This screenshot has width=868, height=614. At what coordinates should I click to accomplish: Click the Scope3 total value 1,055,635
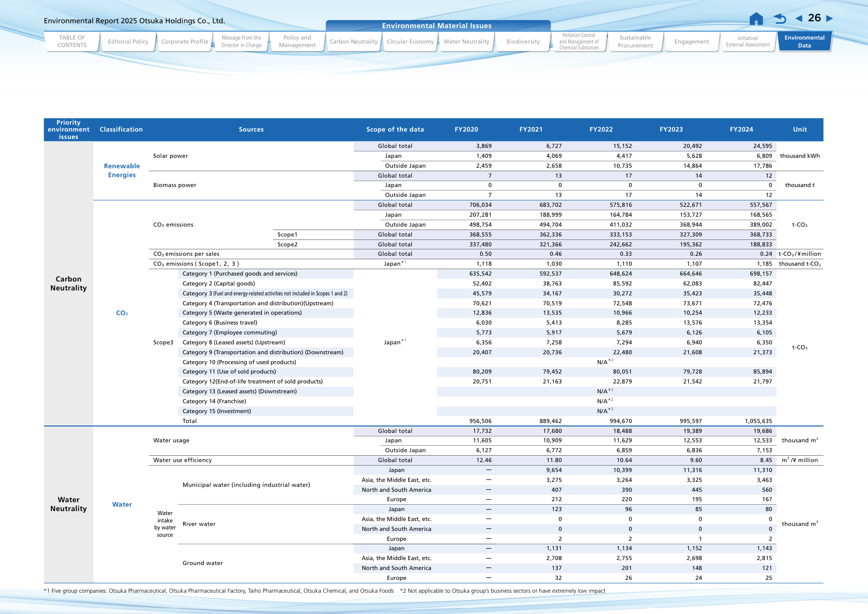click(x=758, y=421)
